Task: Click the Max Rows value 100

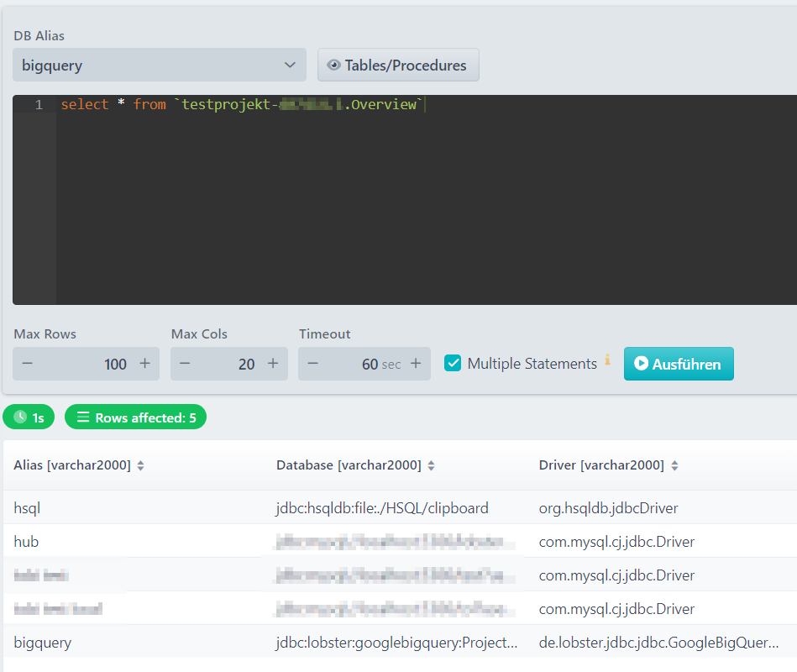Action: pos(115,365)
